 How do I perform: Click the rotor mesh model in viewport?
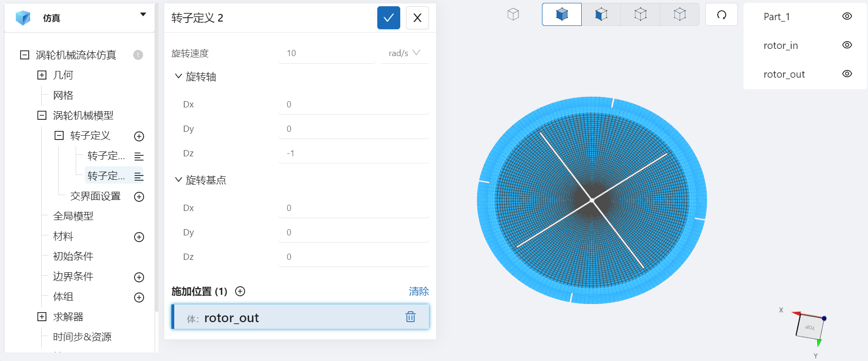pos(592,200)
